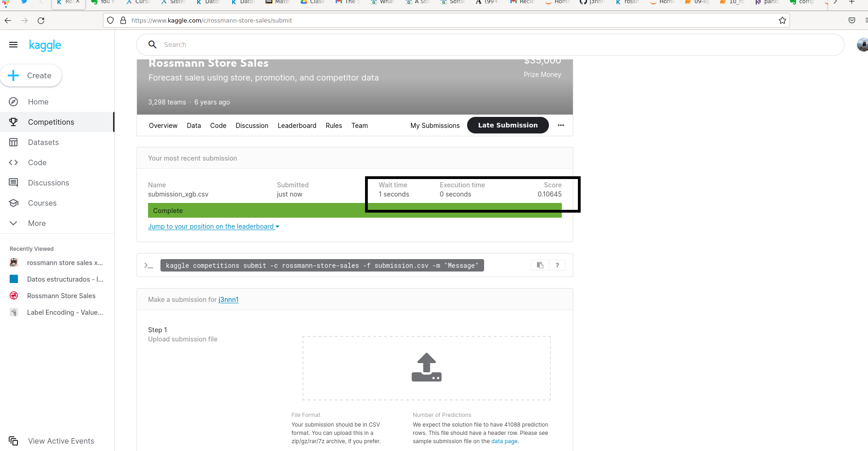Click the search magnifier icon
The width and height of the screenshot is (868, 451).
(153, 45)
